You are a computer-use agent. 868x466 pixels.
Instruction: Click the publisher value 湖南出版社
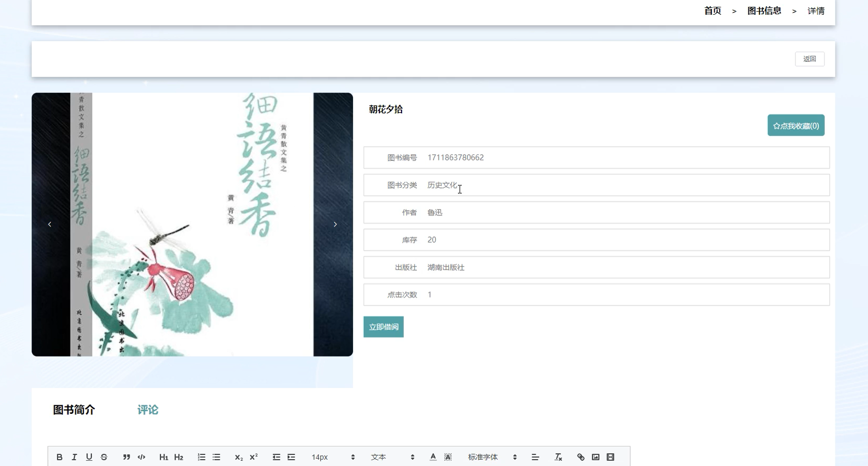point(446,267)
